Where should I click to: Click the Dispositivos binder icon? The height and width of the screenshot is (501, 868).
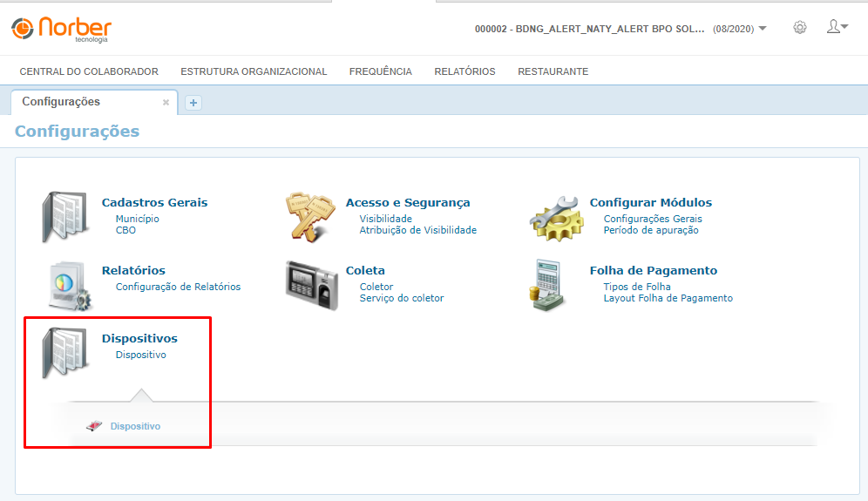point(66,353)
